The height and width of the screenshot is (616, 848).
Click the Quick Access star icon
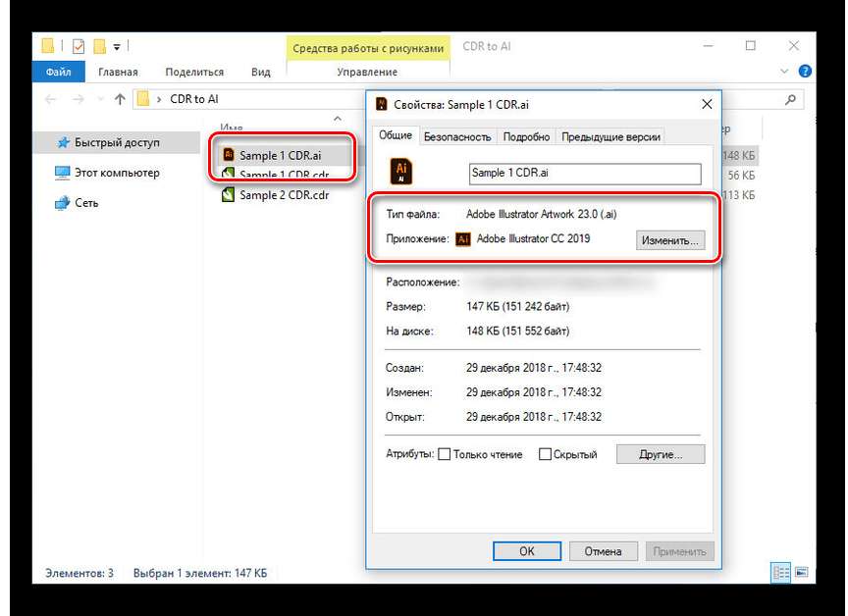click(x=63, y=143)
